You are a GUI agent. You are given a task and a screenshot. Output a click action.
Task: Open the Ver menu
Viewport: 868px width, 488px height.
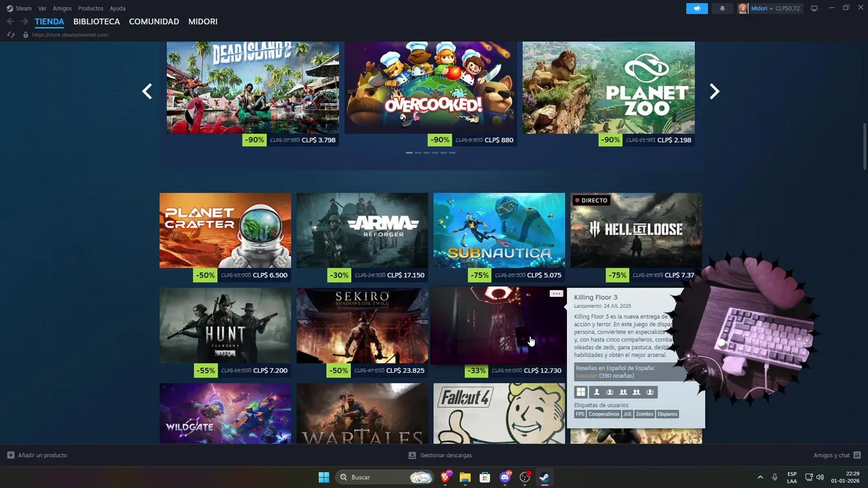[x=42, y=8]
